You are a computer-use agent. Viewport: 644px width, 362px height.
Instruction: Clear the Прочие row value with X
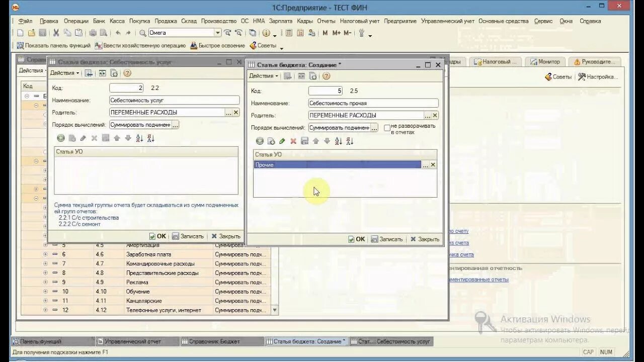433,165
